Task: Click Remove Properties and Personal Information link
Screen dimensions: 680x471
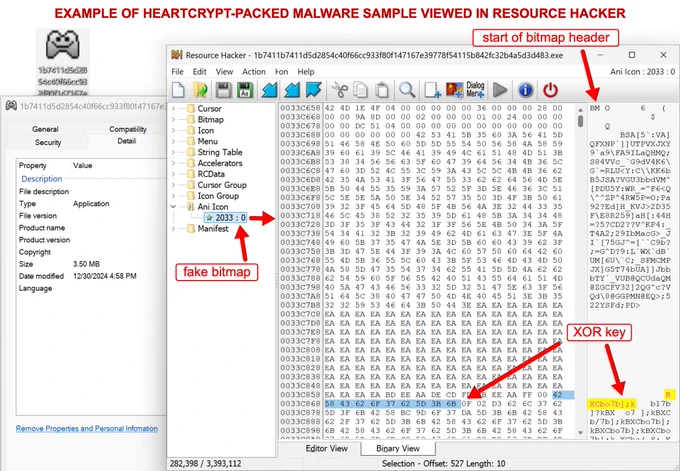Action: pyautogui.click(x=87, y=428)
